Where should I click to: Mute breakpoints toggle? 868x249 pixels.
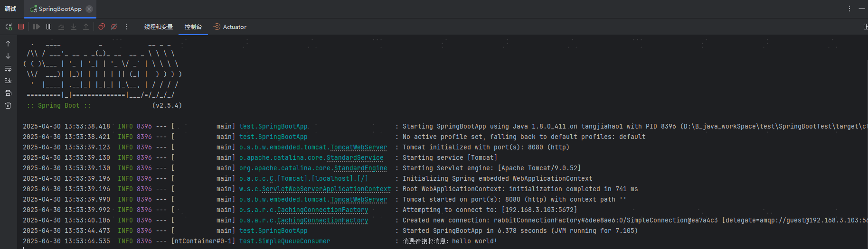click(x=114, y=27)
